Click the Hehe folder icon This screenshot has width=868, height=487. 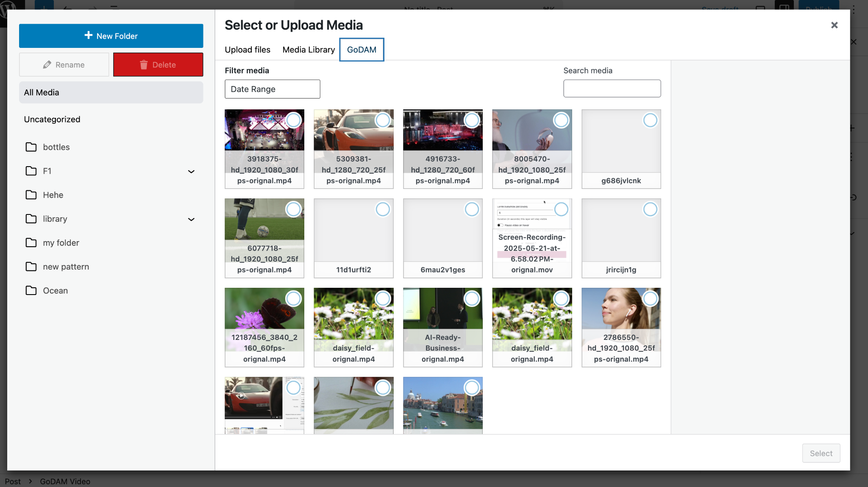(x=31, y=195)
